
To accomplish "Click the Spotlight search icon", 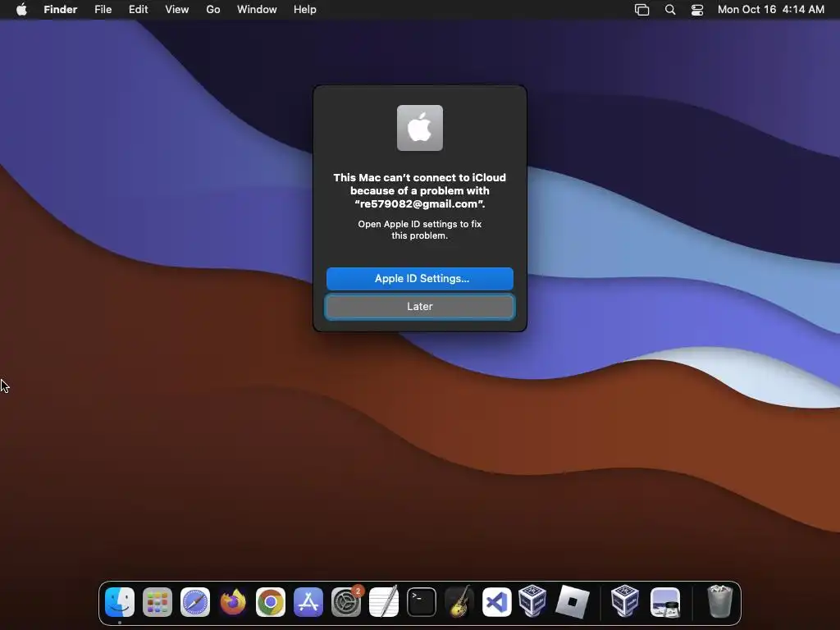I will point(670,10).
